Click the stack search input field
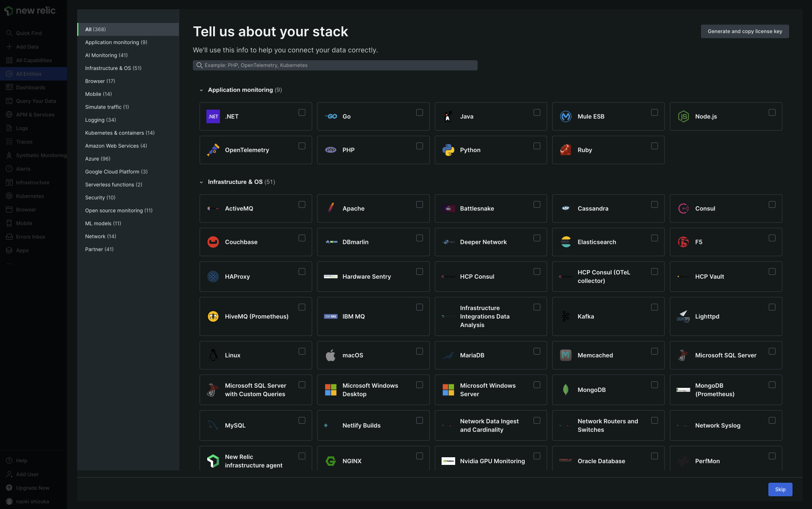 (335, 65)
